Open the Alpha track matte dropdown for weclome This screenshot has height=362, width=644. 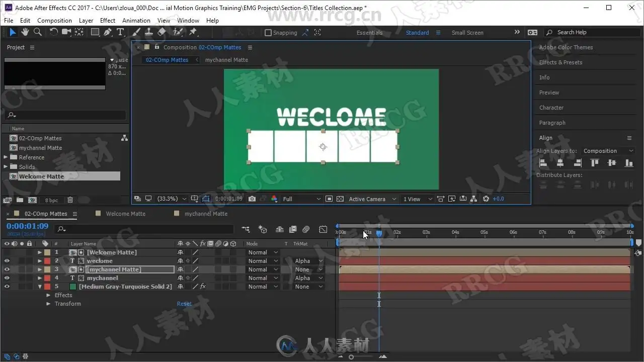tap(308, 261)
